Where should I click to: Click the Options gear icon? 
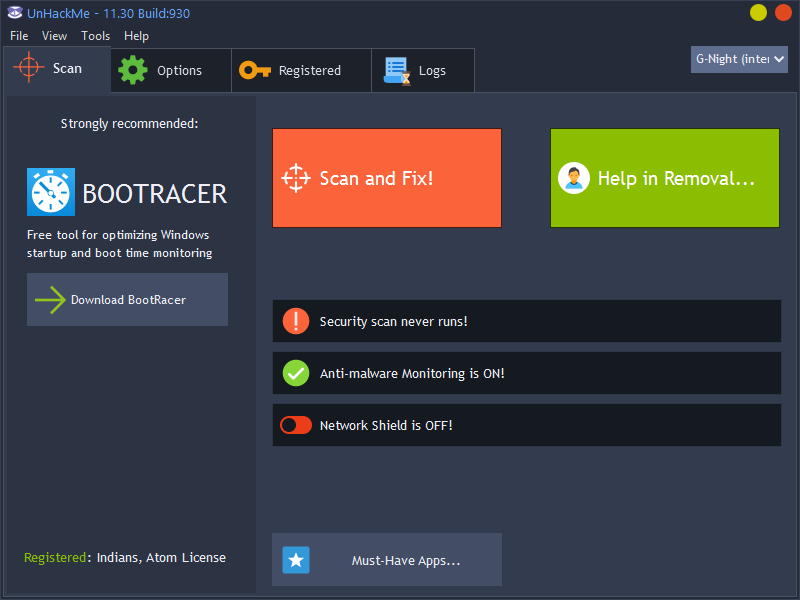click(133, 70)
